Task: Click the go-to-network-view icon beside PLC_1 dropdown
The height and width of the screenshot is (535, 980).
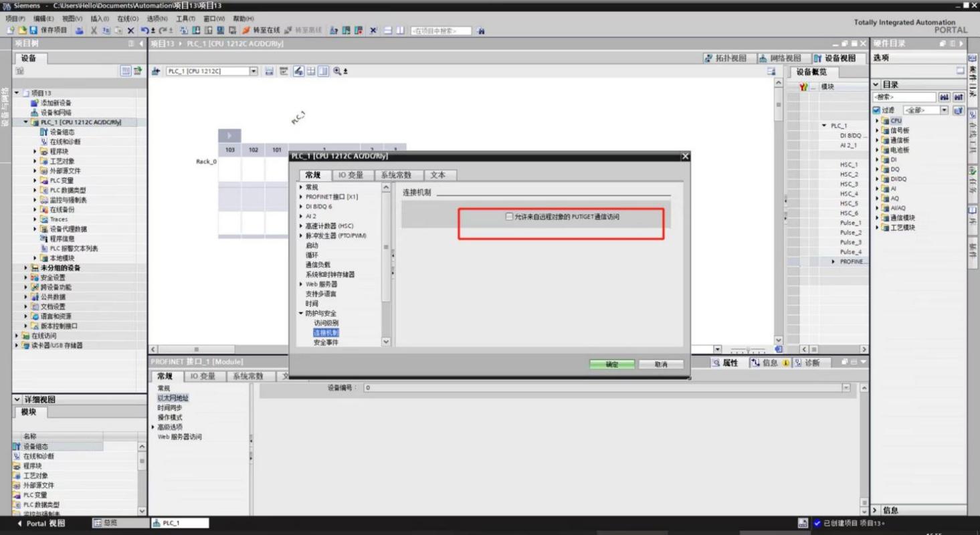Action: (x=157, y=71)
